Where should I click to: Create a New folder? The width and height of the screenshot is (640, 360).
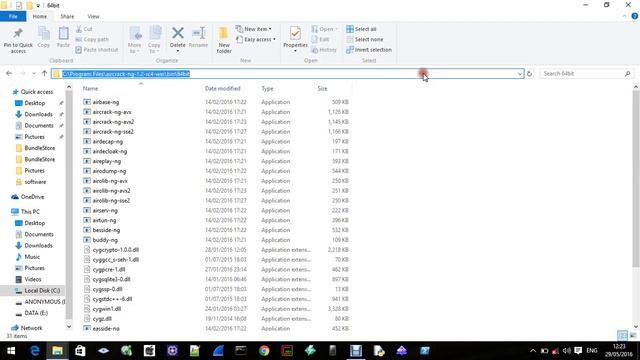[224, 40]
